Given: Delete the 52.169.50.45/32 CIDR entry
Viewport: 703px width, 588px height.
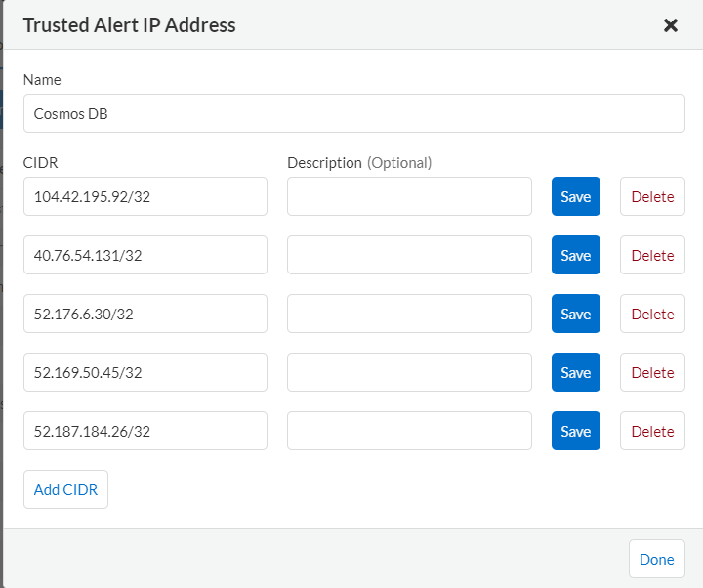Looking at the screenshot, I should click(x=652, y=372).
